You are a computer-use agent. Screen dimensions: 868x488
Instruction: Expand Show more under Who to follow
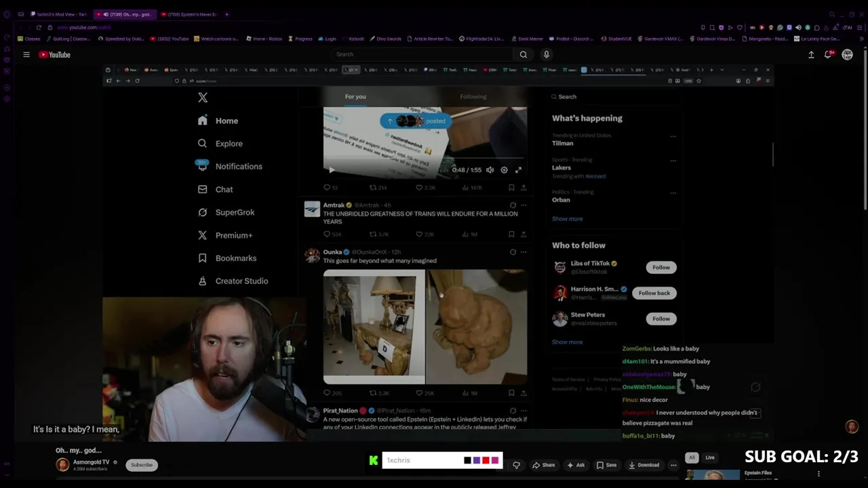[567, 342]
